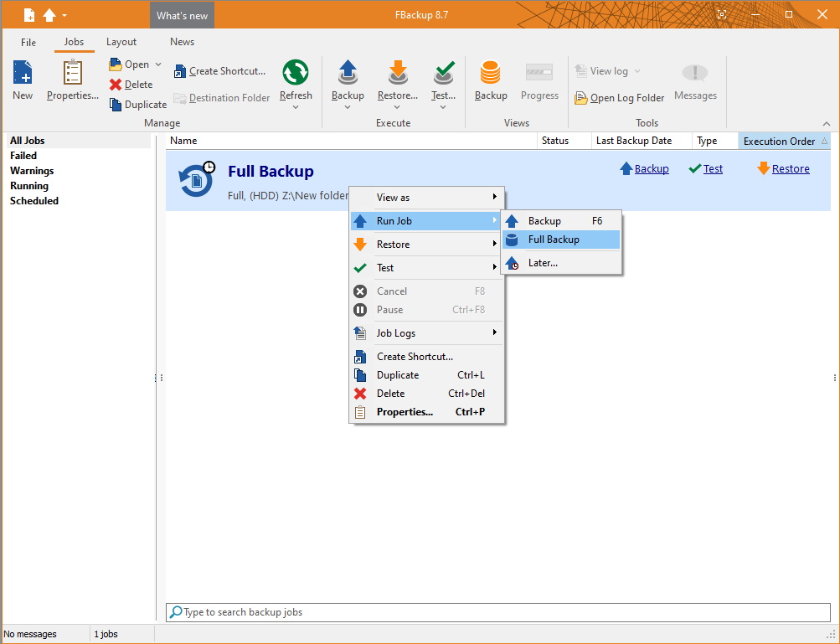Click the Job Logs icon in context menu
840x644 pixels.
point(360,333)
